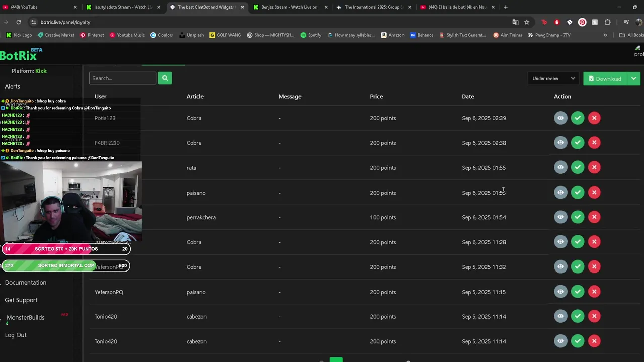Approve Potis123's Cobra redemption
The width and height of the screenshot is (644, 362).
[x=578, y=118]
